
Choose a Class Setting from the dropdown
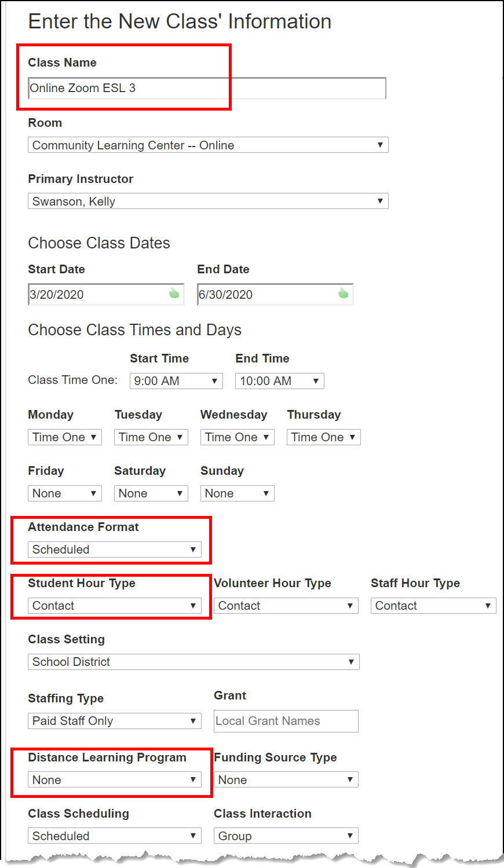pos(193,662)
